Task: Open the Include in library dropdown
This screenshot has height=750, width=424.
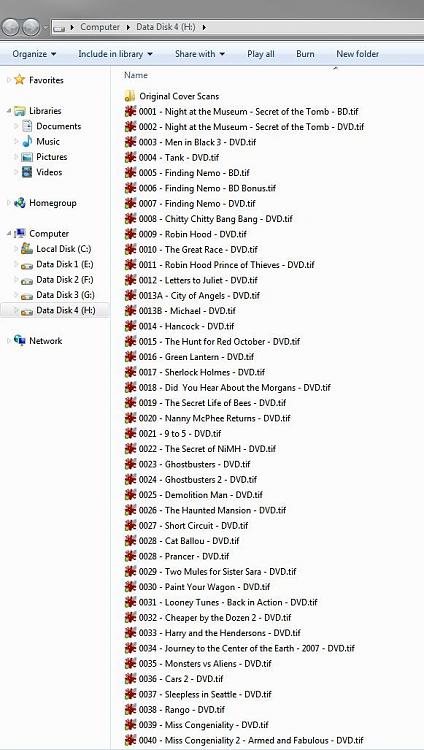Action: tap(115, 54)
